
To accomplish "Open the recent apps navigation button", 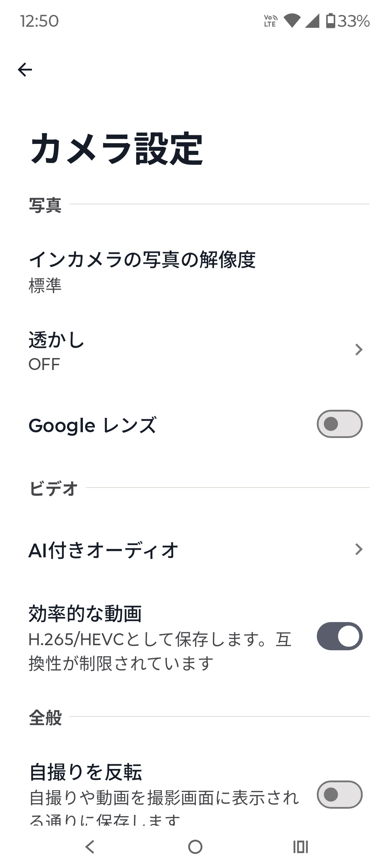I will [x=300, y=847].
